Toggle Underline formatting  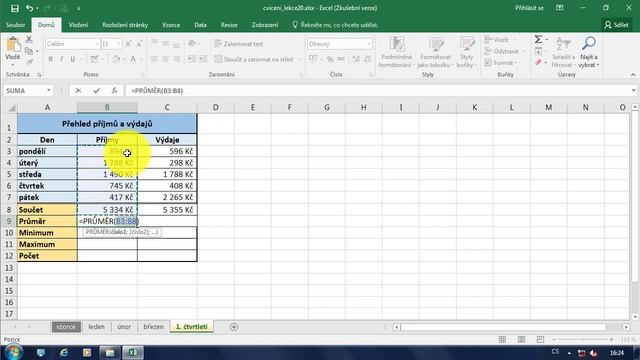73,59
